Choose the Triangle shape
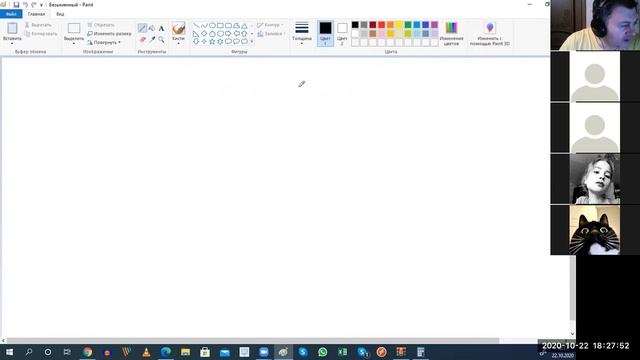The height and width of the screenshot is (360, 640). click(244, 25)
